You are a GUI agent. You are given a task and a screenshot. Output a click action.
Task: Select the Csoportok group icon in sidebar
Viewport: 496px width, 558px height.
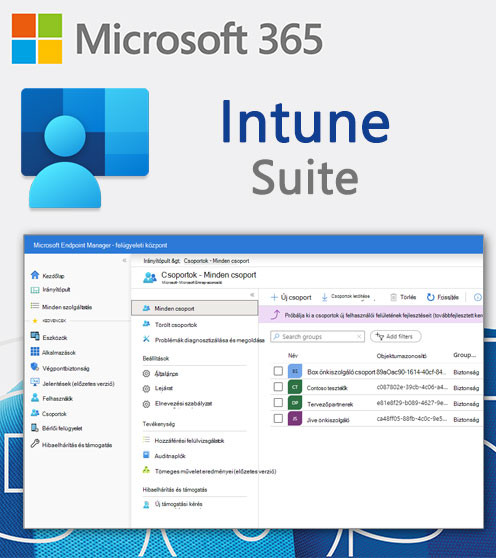(35, 413)
